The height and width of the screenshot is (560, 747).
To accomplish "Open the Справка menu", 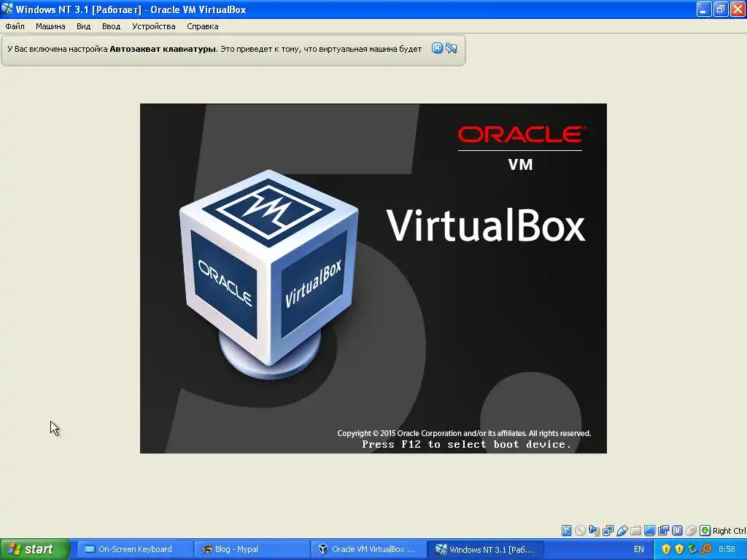I will [203, 27].
